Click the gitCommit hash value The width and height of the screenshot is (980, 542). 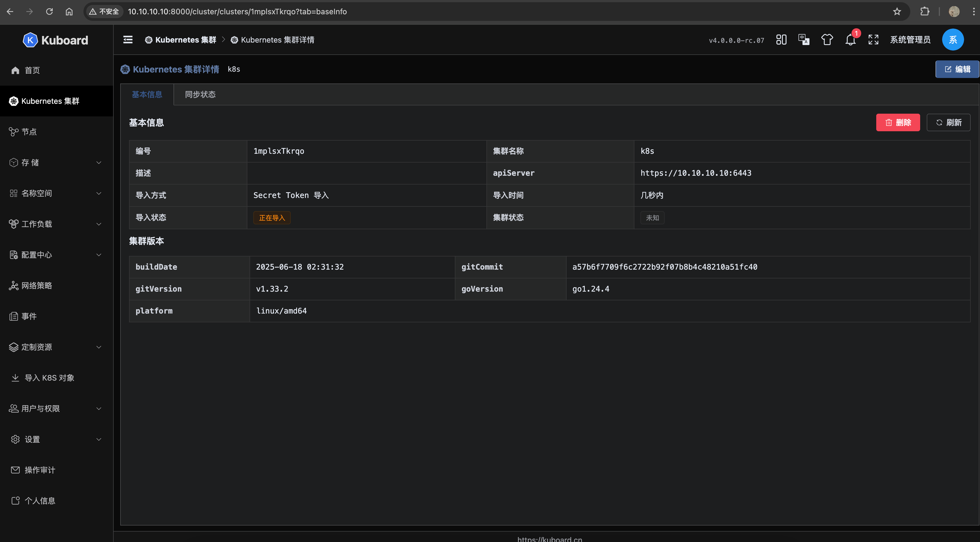point(665,267)
